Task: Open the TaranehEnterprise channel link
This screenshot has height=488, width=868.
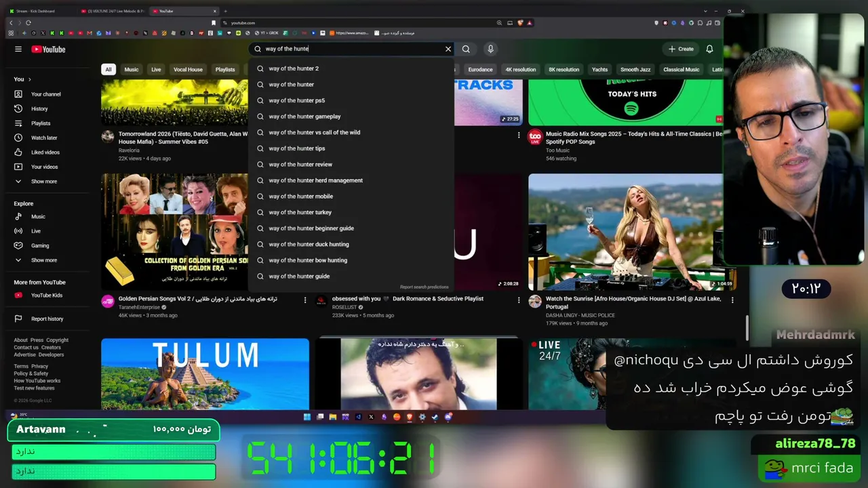Action: click(x=139, y=307)
